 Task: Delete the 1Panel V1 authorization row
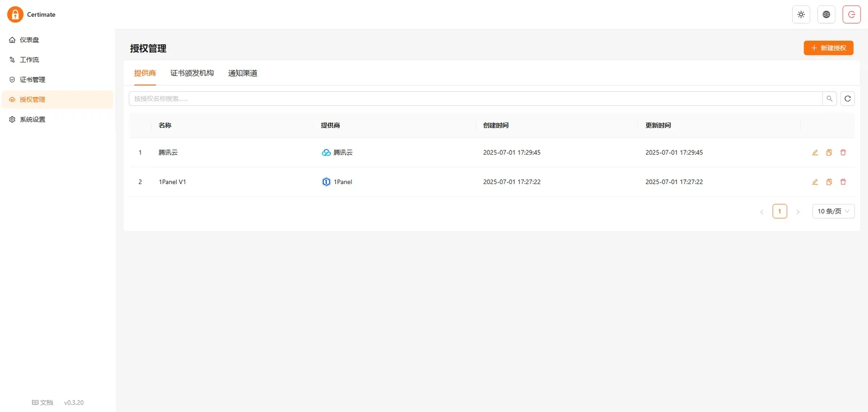click(x=843, y=182)
